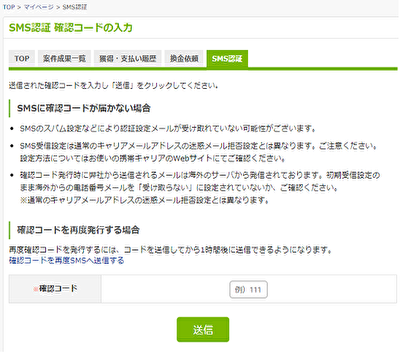Click the note ※通常のキャリアメールアドレスの

(x=144, y=200)
